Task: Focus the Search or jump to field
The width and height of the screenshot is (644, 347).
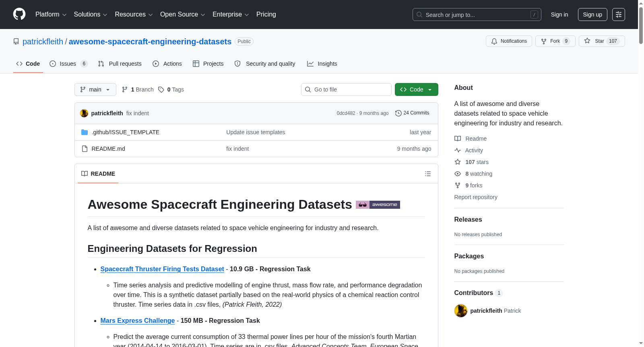Action: pos(477,15)
